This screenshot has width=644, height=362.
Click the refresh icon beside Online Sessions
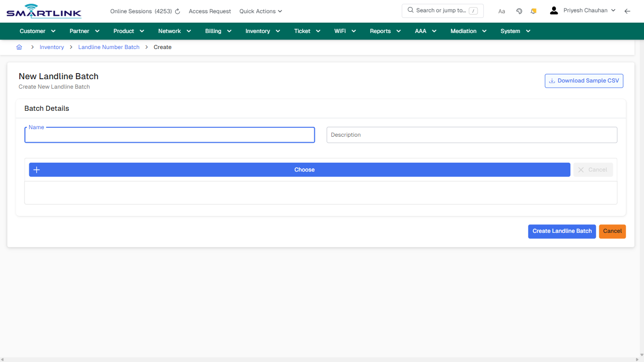click(177, 11)
